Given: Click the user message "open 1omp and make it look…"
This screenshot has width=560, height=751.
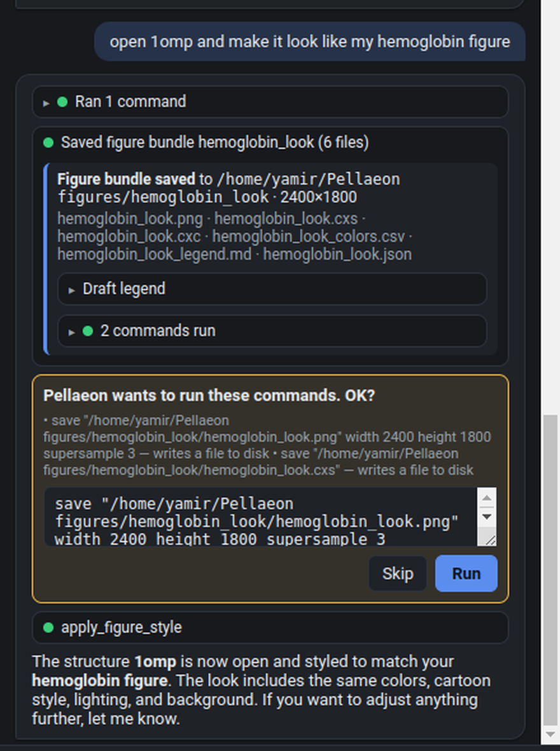Looking at the screenshot, I should (x=309, y=41).
